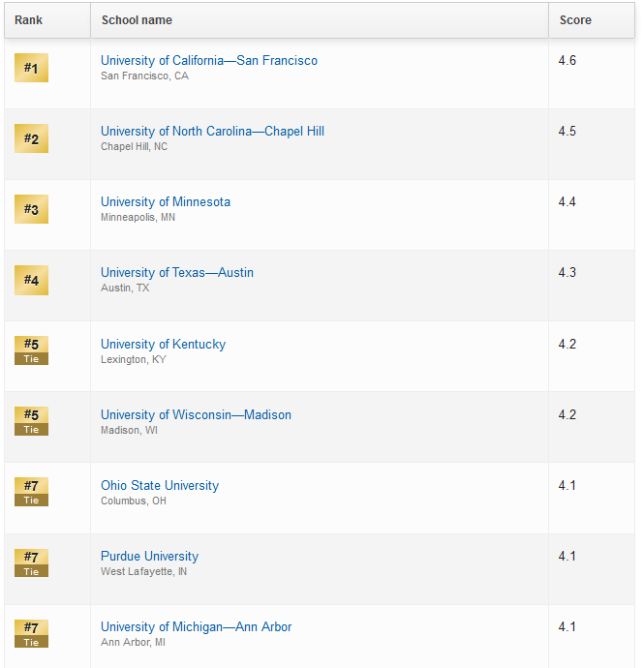Open University of Michigan—Ann Arbor link
This screenshot has width=644, height=668.
click(x=196, y=627)
